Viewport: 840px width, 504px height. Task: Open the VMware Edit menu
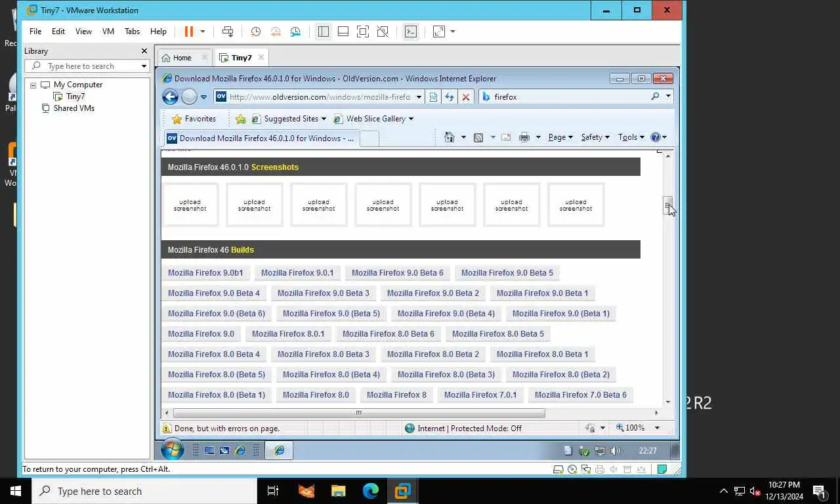[x=58, y=31]
